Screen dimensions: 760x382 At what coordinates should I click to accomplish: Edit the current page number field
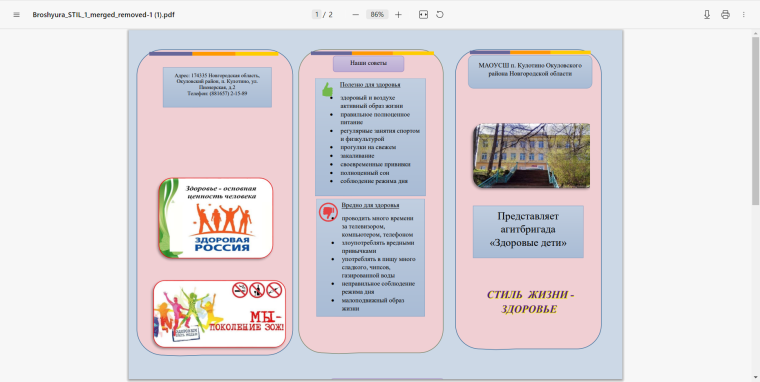(x=317, y=15)
